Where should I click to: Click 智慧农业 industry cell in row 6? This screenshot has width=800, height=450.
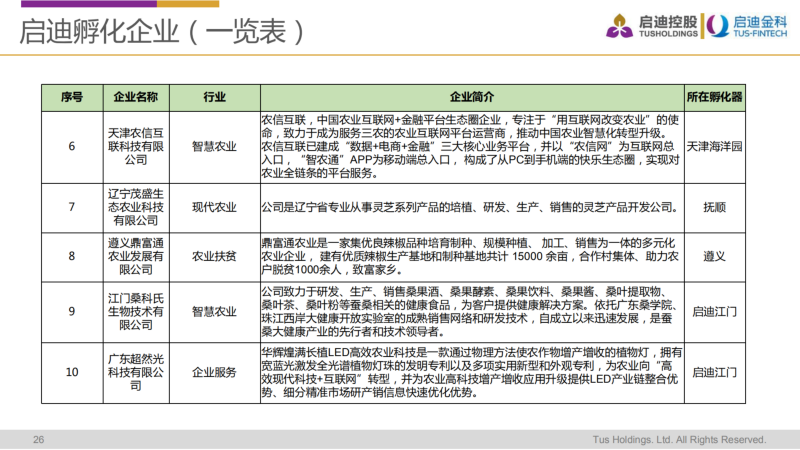tap(214, 147)
